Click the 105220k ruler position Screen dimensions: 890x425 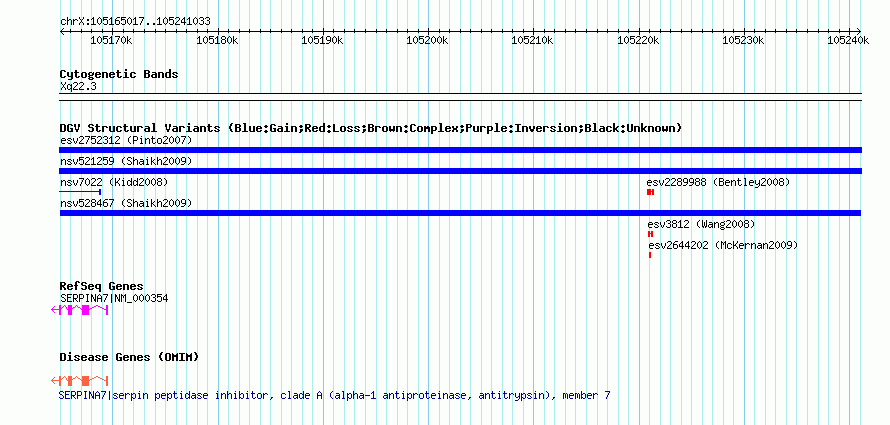639,40
